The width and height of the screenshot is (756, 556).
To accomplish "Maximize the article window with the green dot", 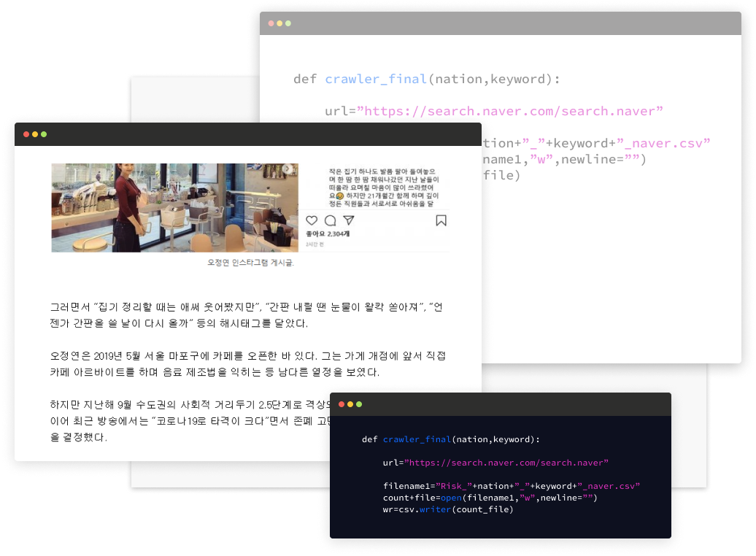I will pos(44,134).
